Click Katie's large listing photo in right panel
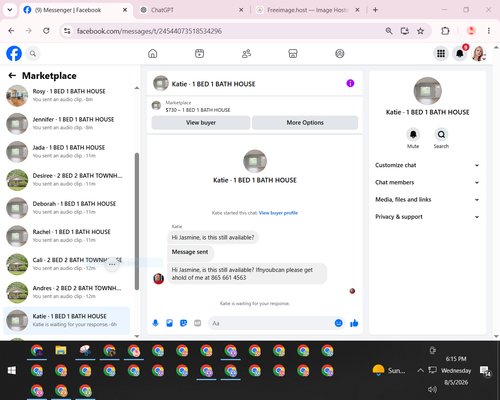 (x=427, y=91)
